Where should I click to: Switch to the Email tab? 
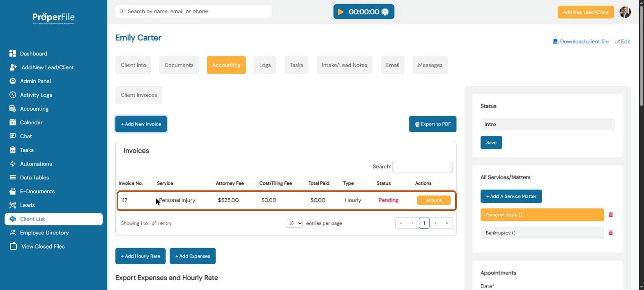(393, 65)
